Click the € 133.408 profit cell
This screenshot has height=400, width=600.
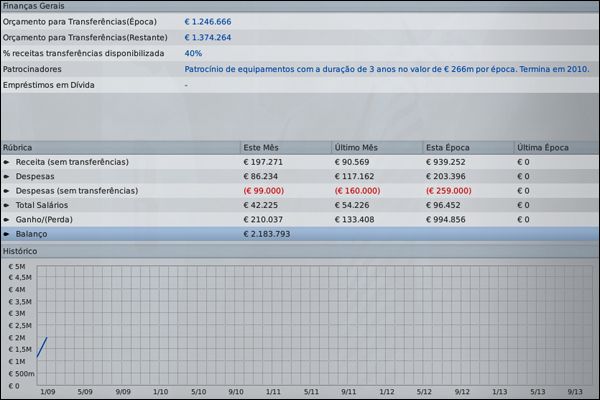pos(354,220)
